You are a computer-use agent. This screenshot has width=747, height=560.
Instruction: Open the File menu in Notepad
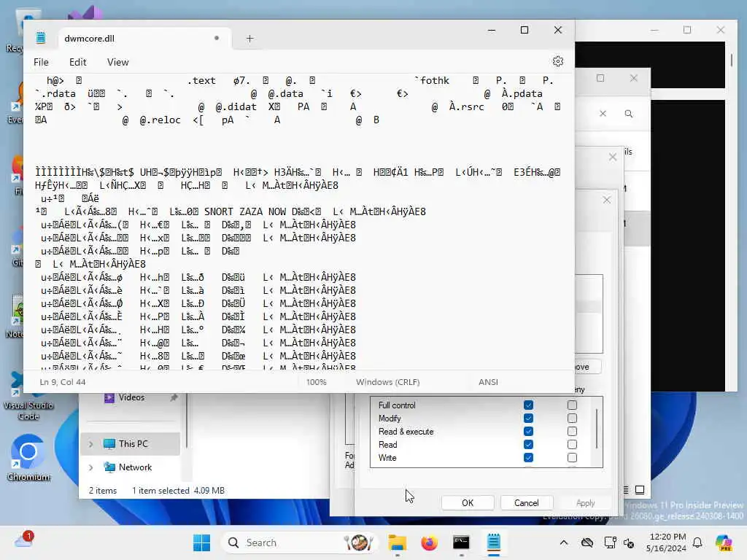[x=41, y=62]
